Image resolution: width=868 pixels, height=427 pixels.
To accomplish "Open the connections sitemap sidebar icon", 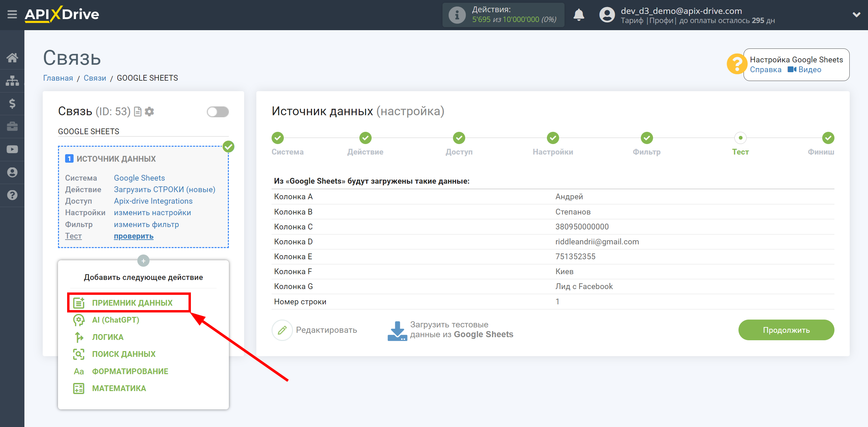I will (x=12, y=81).
